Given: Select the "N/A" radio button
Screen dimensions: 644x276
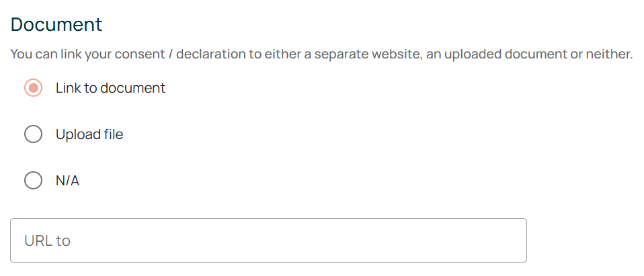Looking at the screenshot, I should [33, 181].
